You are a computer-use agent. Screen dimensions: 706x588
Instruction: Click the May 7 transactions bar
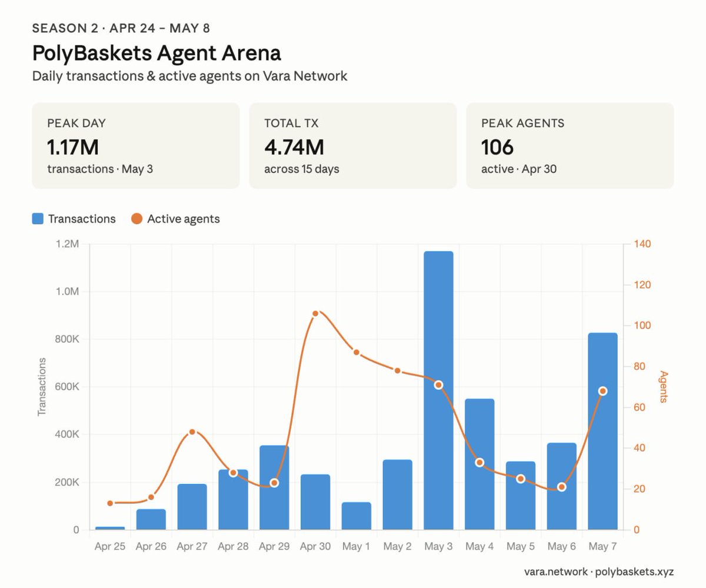point(602,431)
